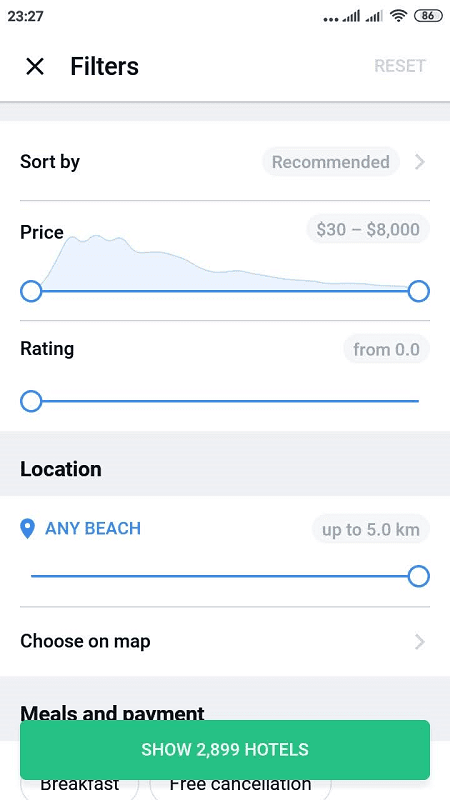
Task: Open the Recommended sort option
Action: tap(331, 162)
